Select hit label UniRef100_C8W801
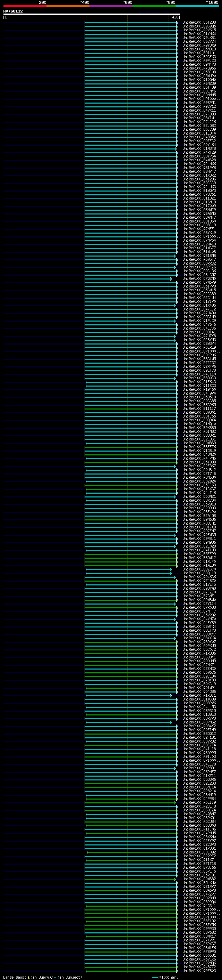This screenshot has height=980, width=222. [x=199, y=412]
